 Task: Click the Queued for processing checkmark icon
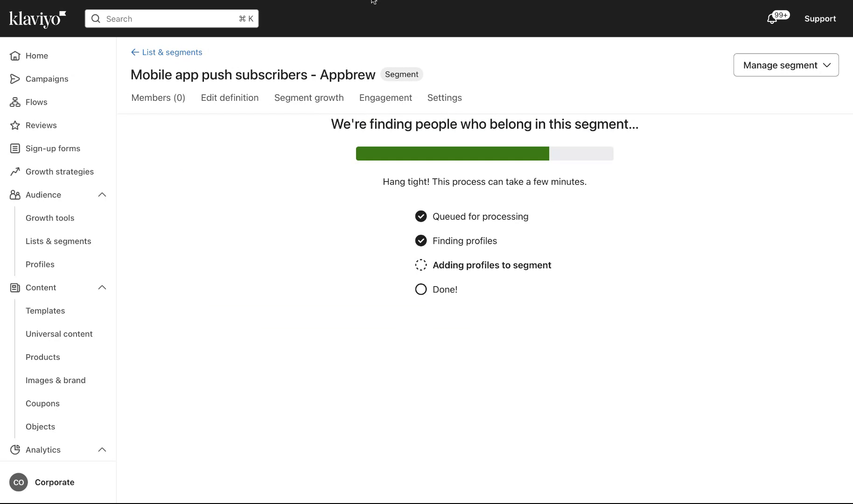click(421, 217)
